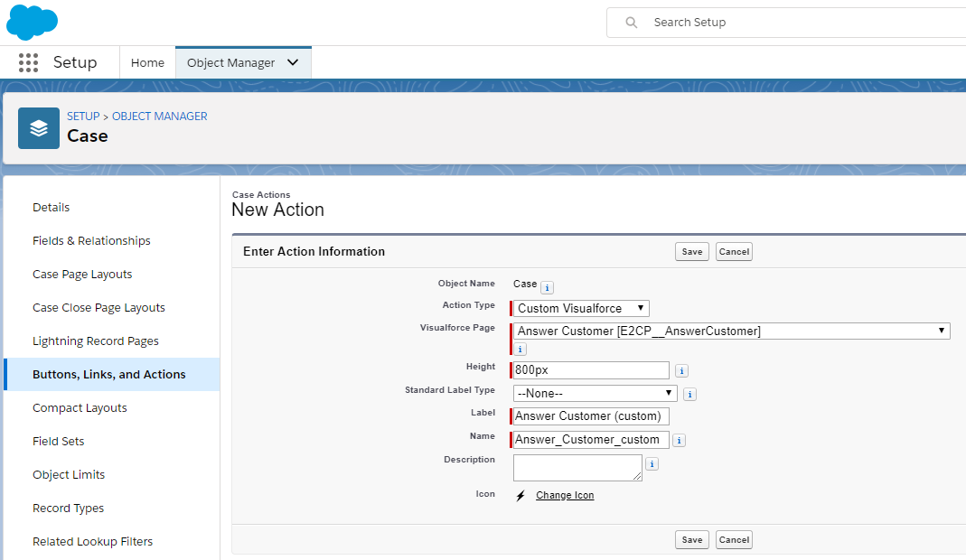Click the top Cancel button
This screenshot has height=560, width=966.
pos(734,251)
